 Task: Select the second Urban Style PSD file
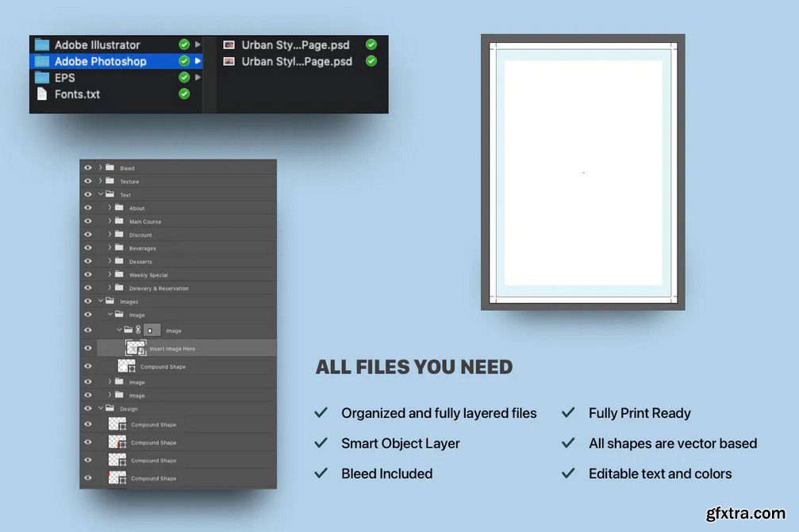[x=296, y=61]
